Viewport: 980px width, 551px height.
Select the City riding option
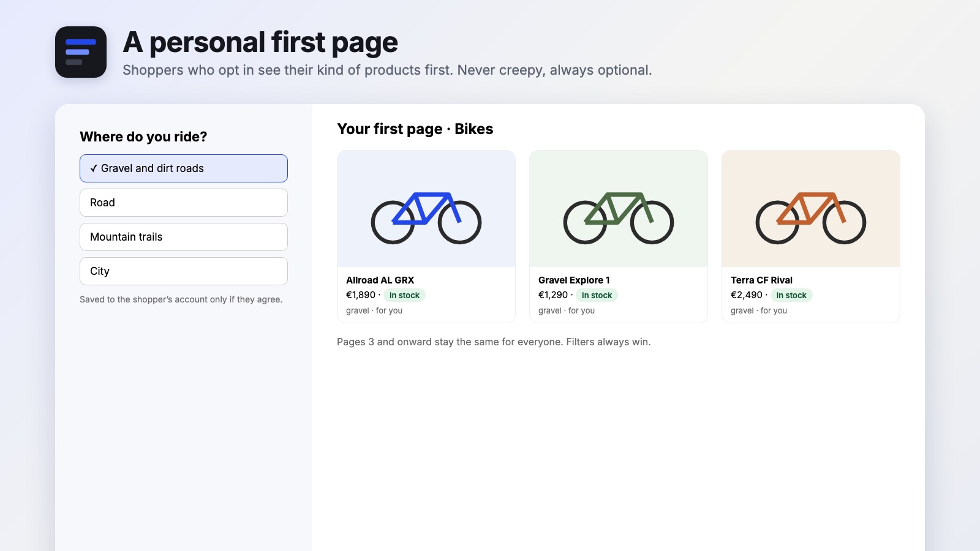[x=184, y=271]
